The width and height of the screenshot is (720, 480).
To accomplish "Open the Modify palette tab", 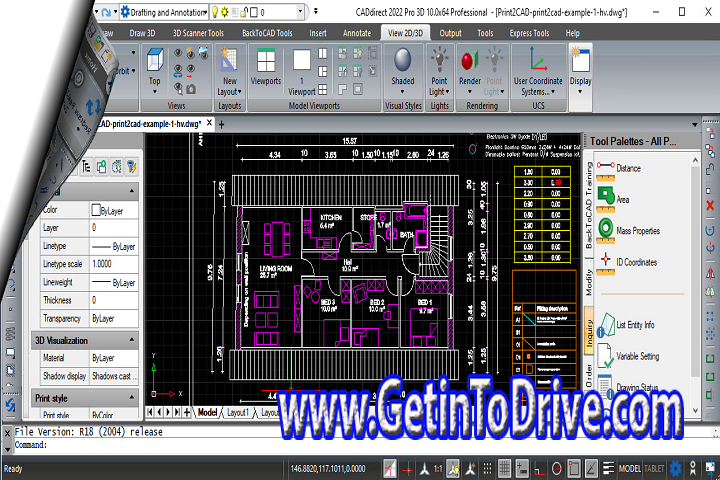I will [589, 282].
